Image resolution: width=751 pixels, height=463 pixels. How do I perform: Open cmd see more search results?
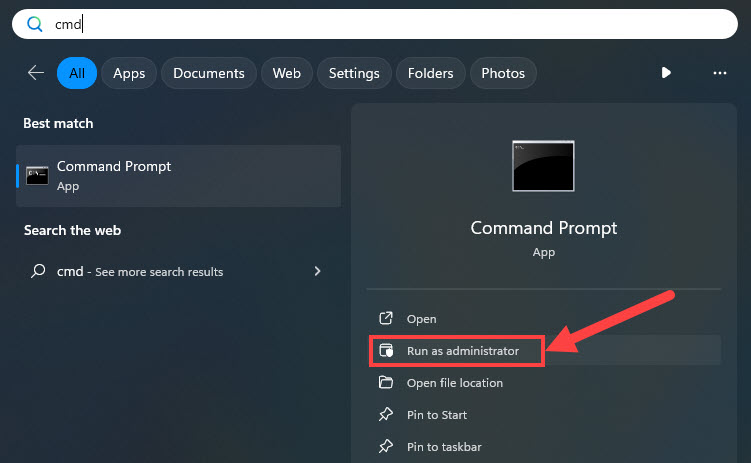click(x=178, y=271)
